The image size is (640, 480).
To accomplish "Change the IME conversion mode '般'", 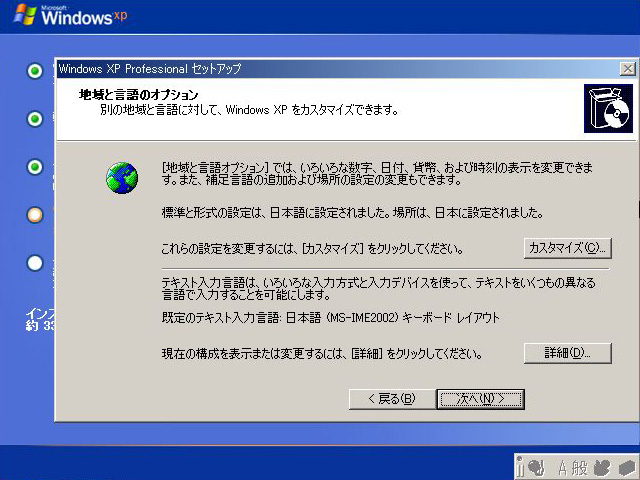I will pos(579,468).
